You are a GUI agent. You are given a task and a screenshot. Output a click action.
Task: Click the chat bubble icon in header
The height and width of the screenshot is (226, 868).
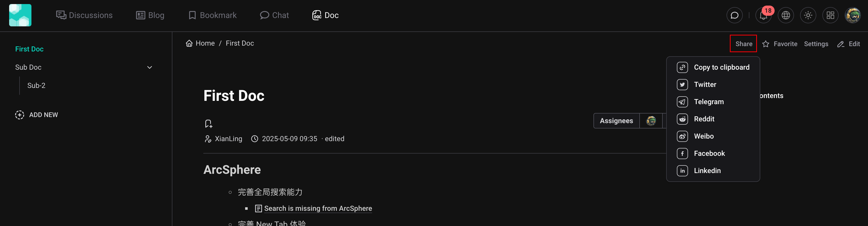[735, 15]
